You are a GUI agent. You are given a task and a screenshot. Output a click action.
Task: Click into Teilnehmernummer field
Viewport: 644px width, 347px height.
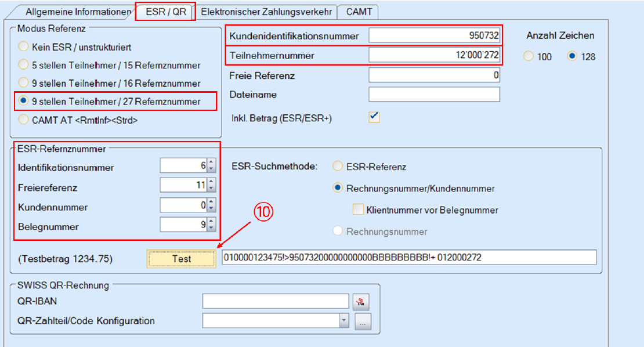pos(434,55)
